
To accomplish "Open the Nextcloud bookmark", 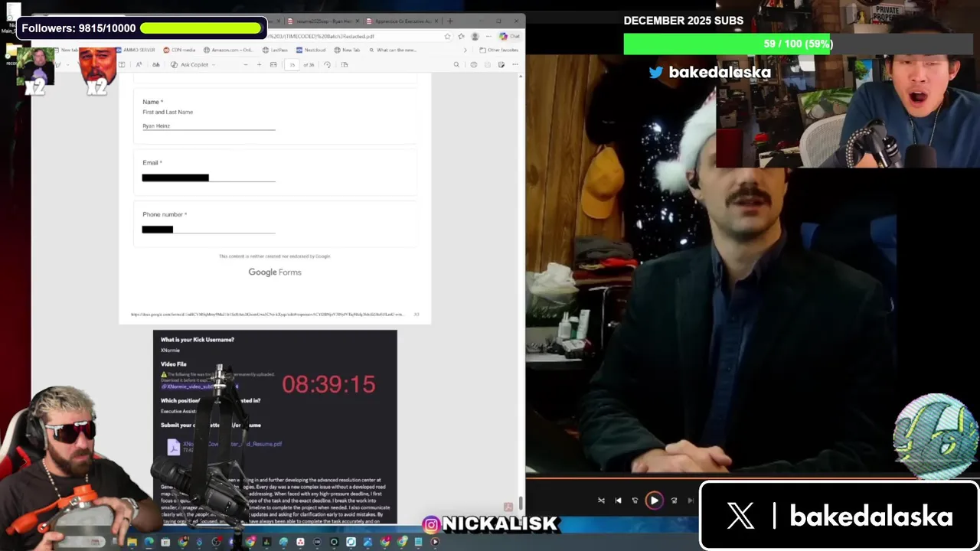I will [x=310, y=50].
